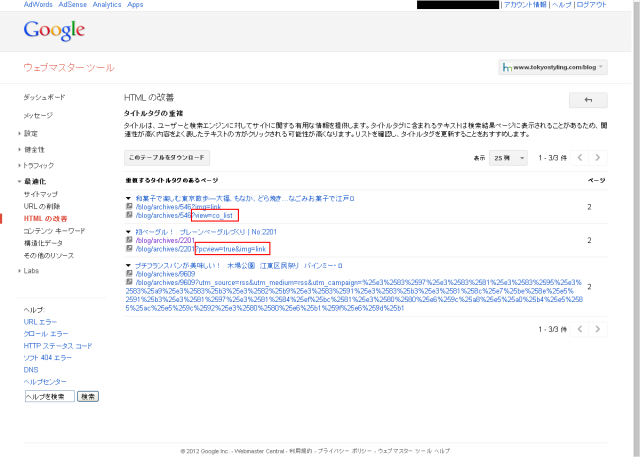Open the 25 rows display dropdown

click(508, 158)
